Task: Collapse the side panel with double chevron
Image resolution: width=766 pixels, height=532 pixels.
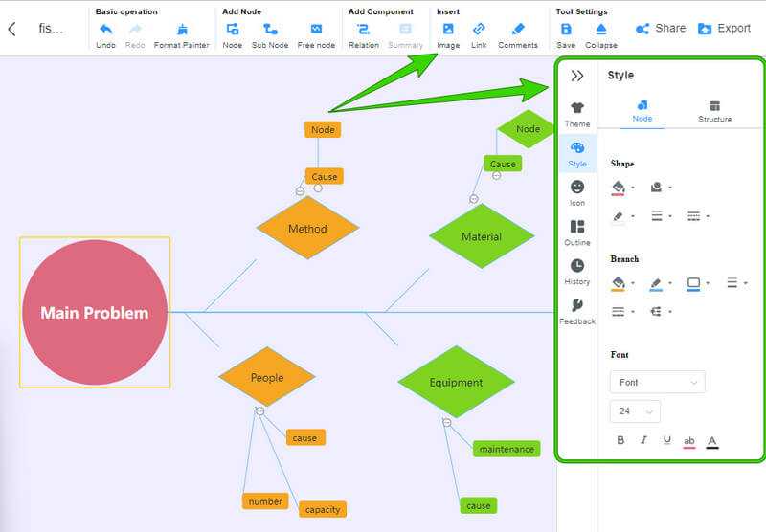Action: 577,76
